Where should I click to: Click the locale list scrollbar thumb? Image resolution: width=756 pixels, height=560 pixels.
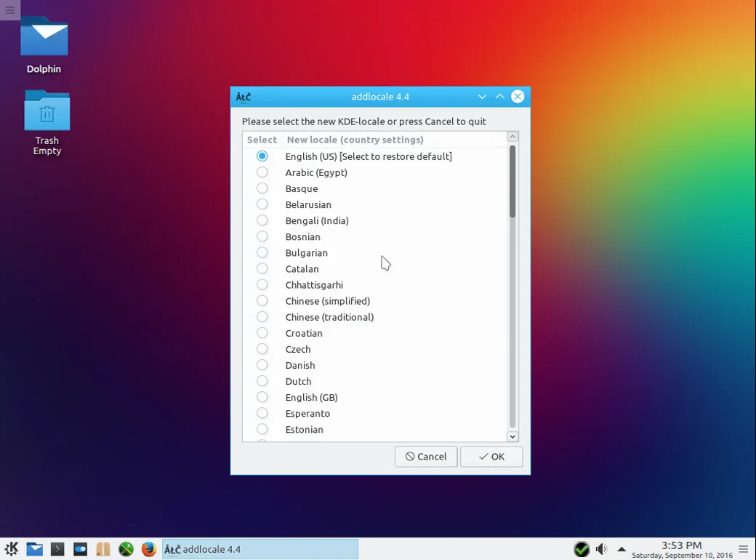point(512,182)
